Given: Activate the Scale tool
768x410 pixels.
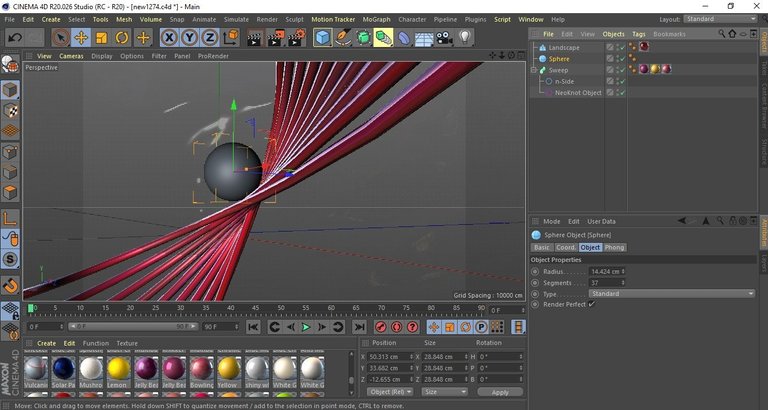Looking at the screenshot, I should click(101, 38).
